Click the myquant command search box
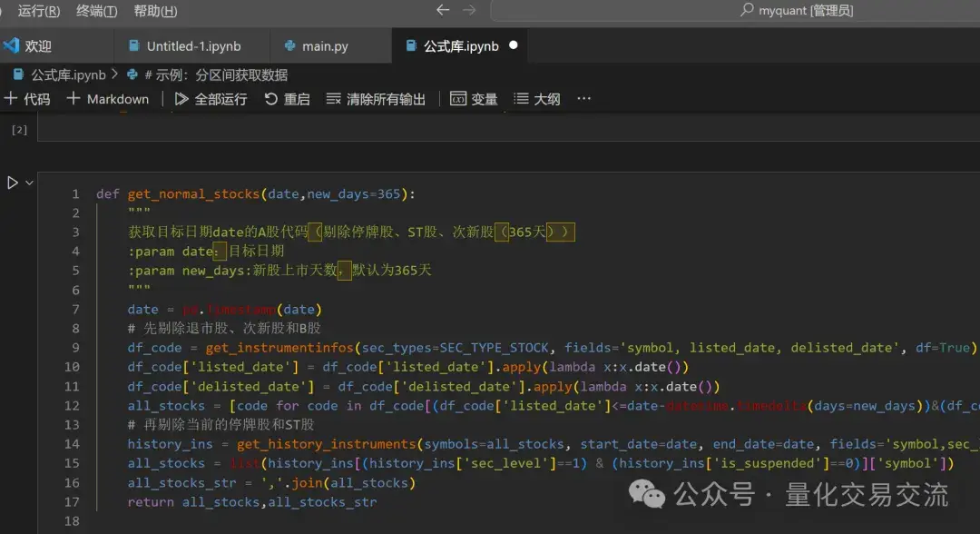 coord(735,10)
